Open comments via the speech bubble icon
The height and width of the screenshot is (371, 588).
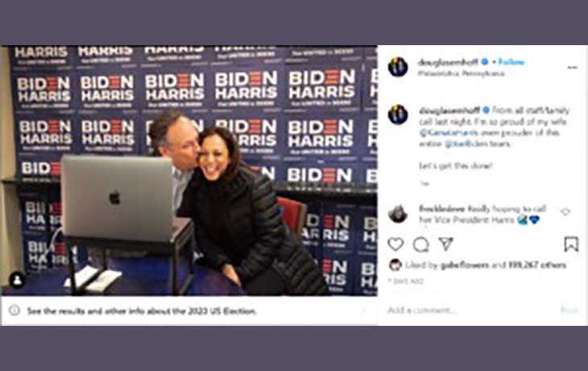[420, 245]
